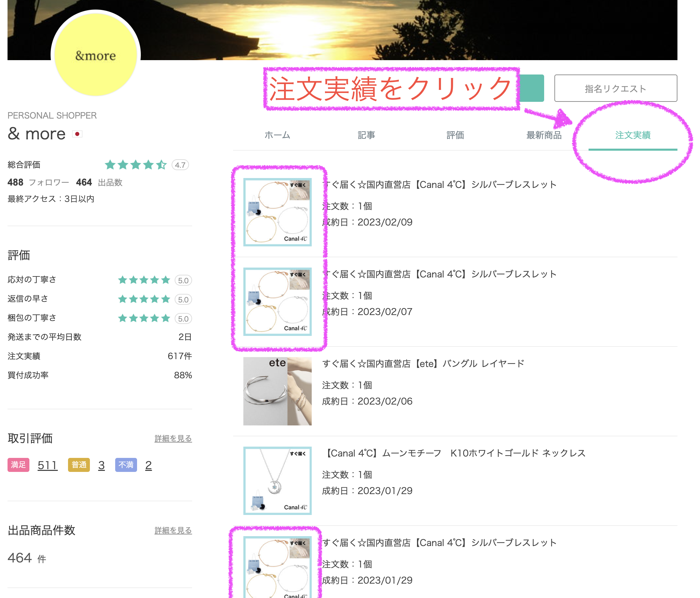The width and height of the screenshot is (700, 598).
Task: Click the 5.0 badge for 応対の丁寧さ
Action: (183, 281)
